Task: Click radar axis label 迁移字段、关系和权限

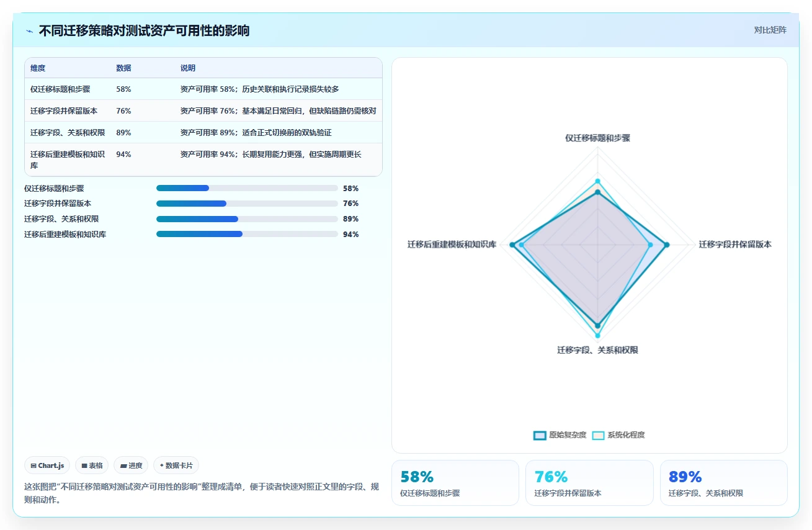Action: (597, 350)
